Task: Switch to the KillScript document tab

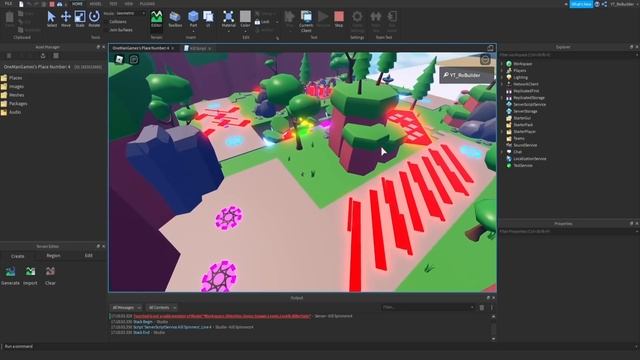Action: 198,48
